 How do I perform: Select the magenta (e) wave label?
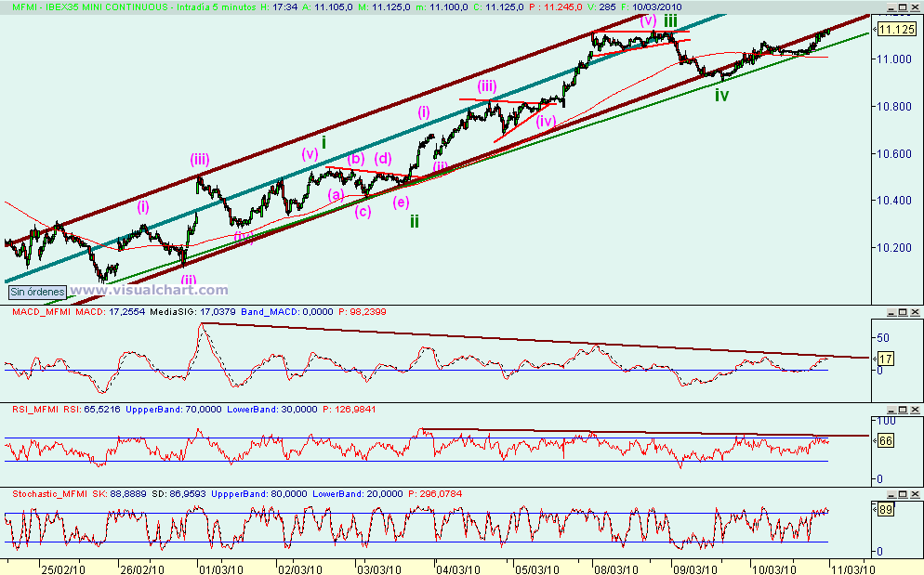(x=401, y=203)
